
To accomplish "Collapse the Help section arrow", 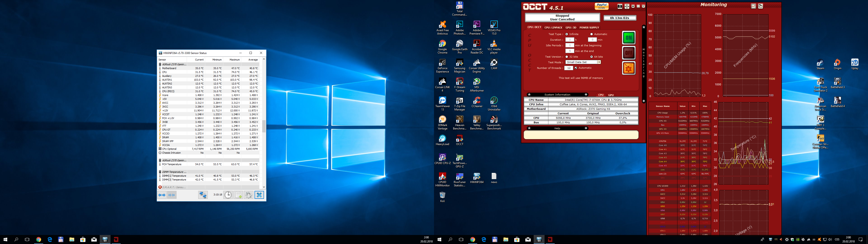I will point(586,128).
